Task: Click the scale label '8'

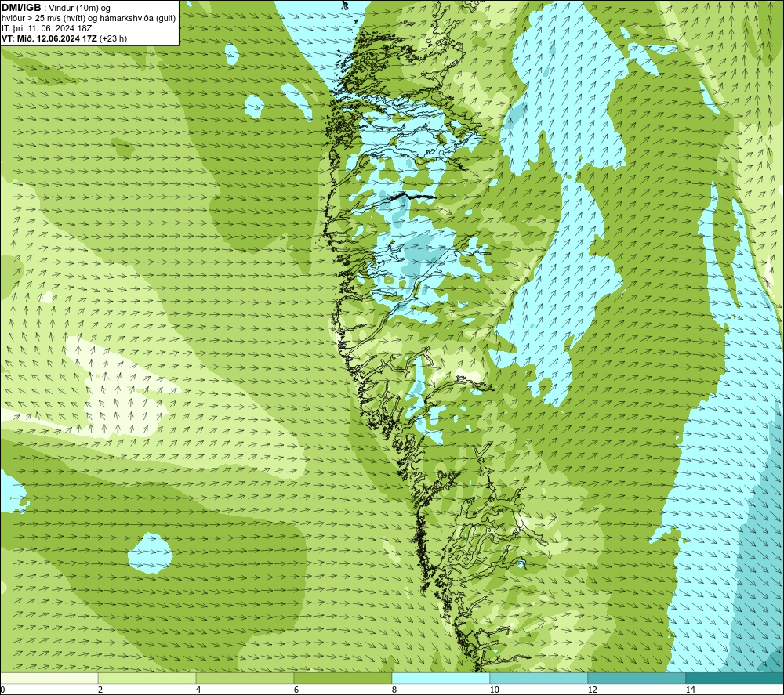Action: [x=394, y=690]
